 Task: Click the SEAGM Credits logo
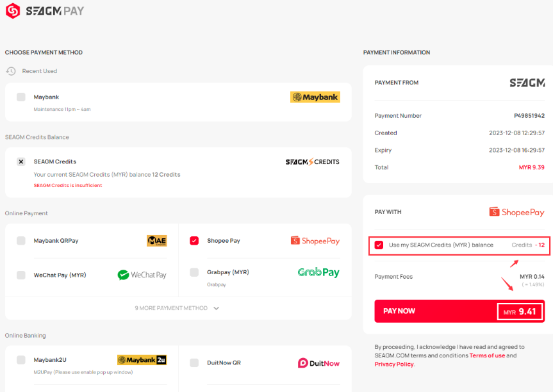pyautogui.click(x=312, y=162)
